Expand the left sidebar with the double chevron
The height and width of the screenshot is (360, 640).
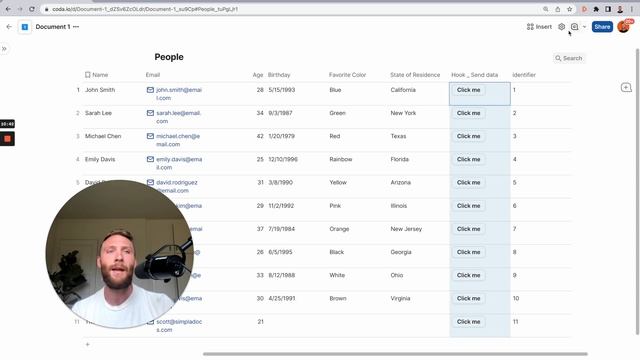point(4,49)
